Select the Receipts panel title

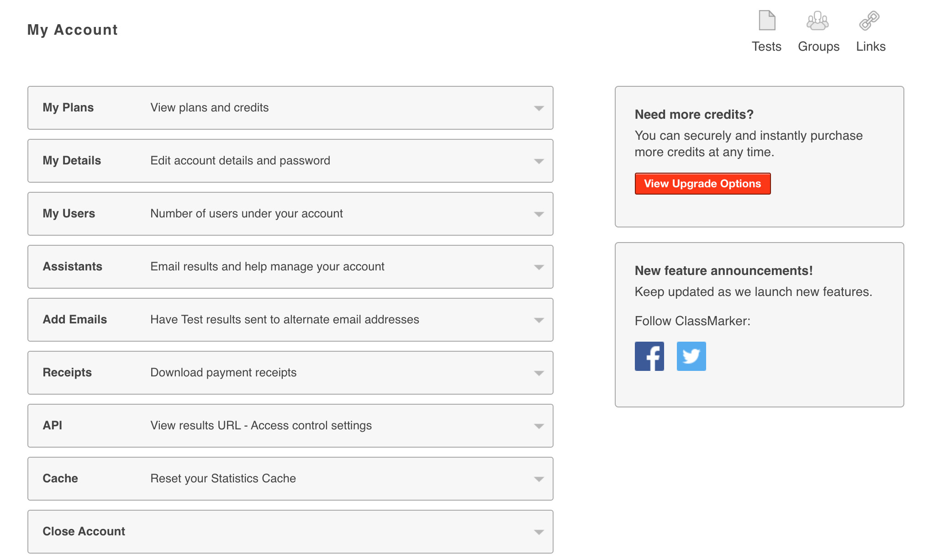click(x=67, y=372)
